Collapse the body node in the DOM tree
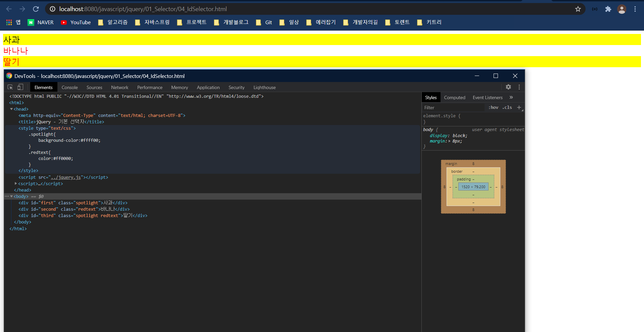This screenshot has width=644, height=332. pos(11,196)
